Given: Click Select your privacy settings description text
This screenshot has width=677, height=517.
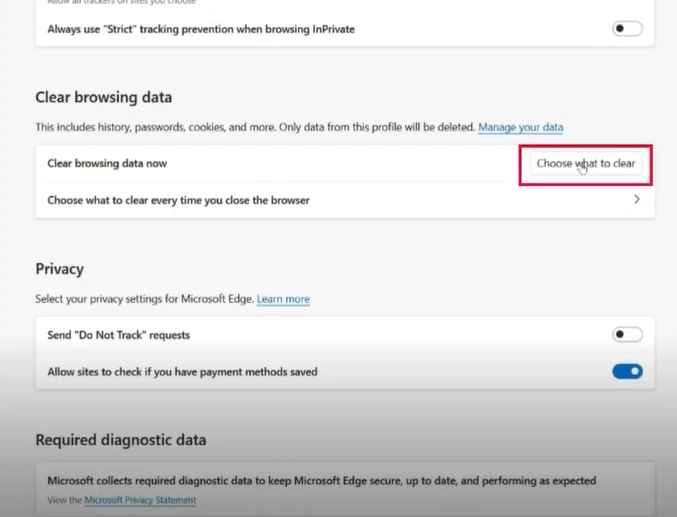Looking at the screenshot, I should tap(145, 299).
